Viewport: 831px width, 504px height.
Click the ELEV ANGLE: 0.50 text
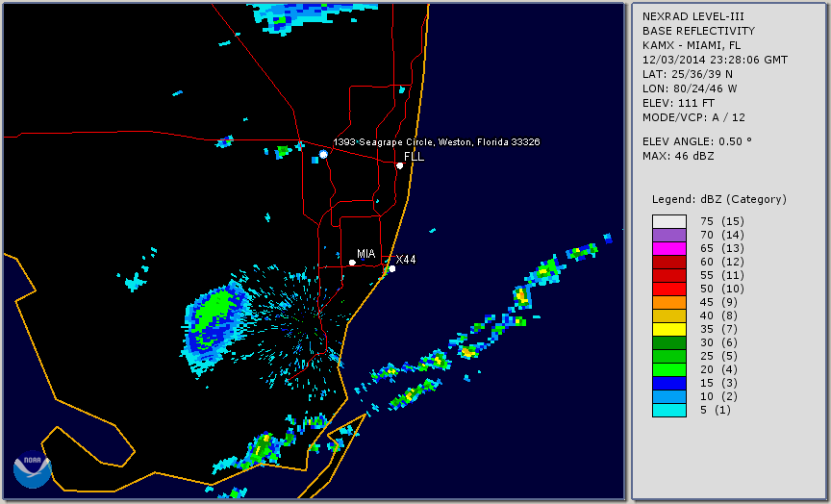click(697, 141)
